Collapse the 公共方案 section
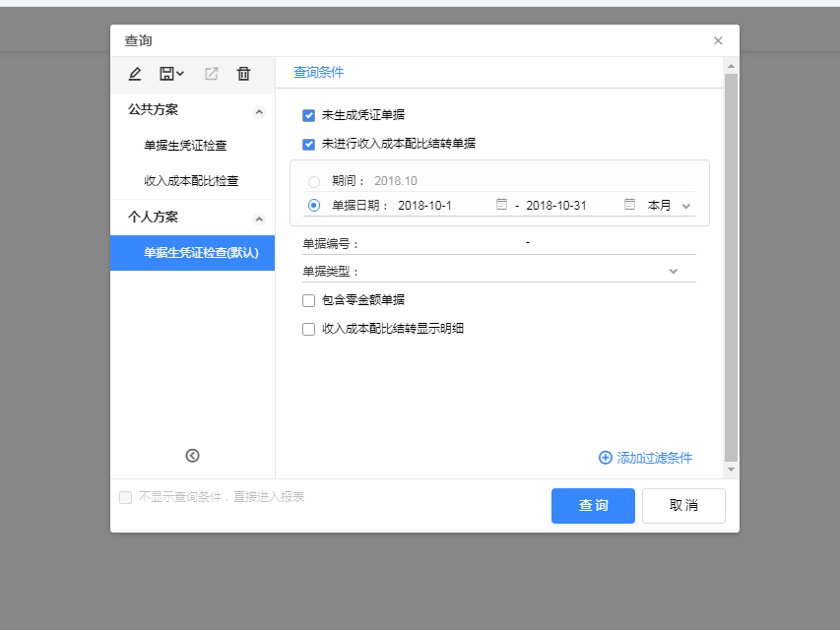 point(259,111)
